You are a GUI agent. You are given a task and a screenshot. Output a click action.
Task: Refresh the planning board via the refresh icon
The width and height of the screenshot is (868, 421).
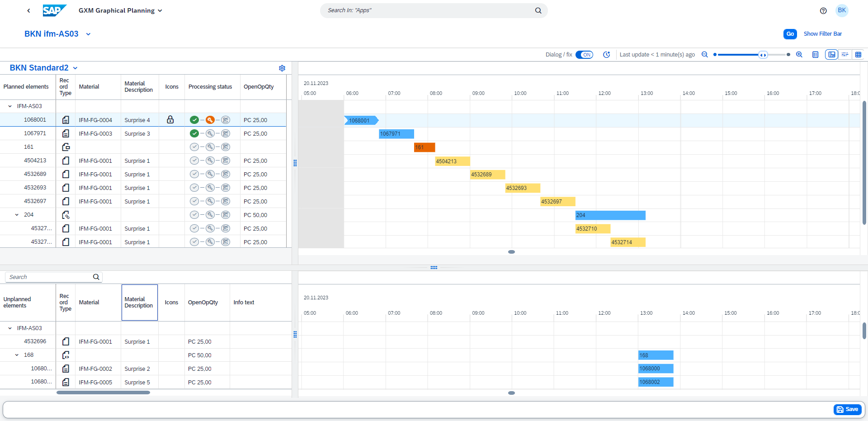[606, 54]
